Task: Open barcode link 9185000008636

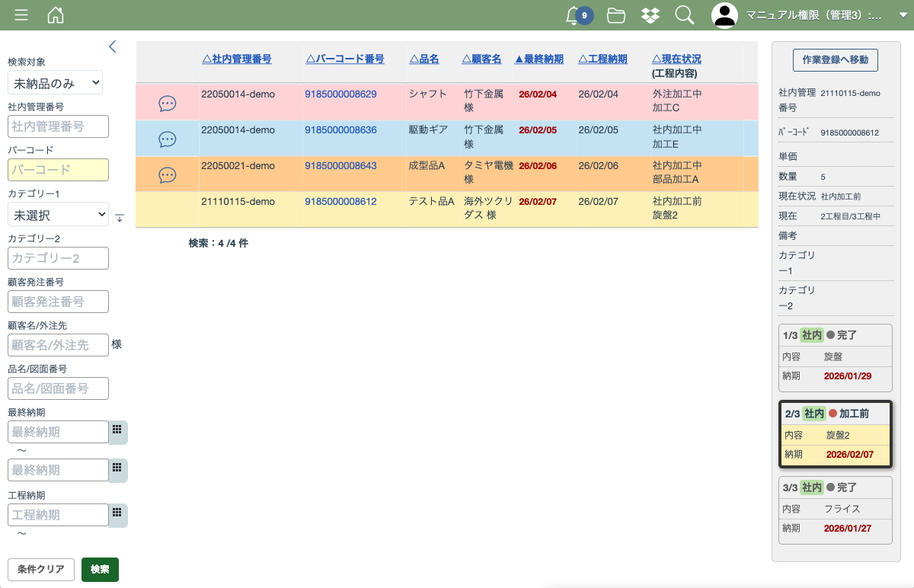Action: coord(340,130)
